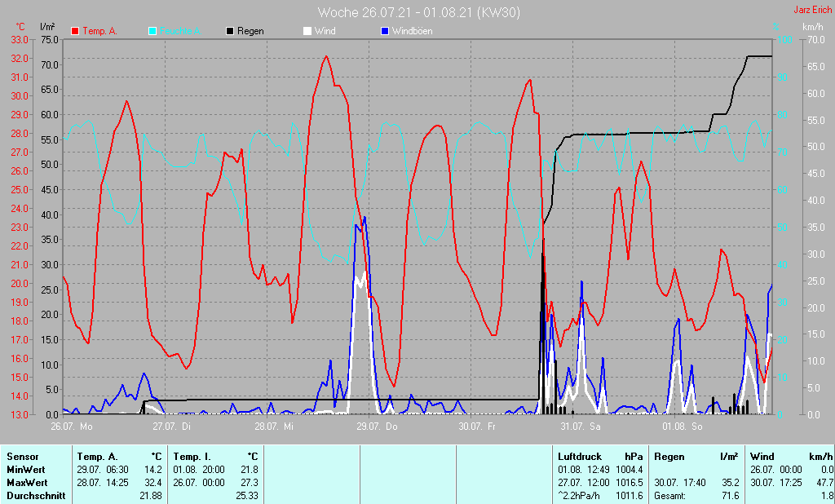Click the km/h axis unit label above chart

tap(813, 27)
